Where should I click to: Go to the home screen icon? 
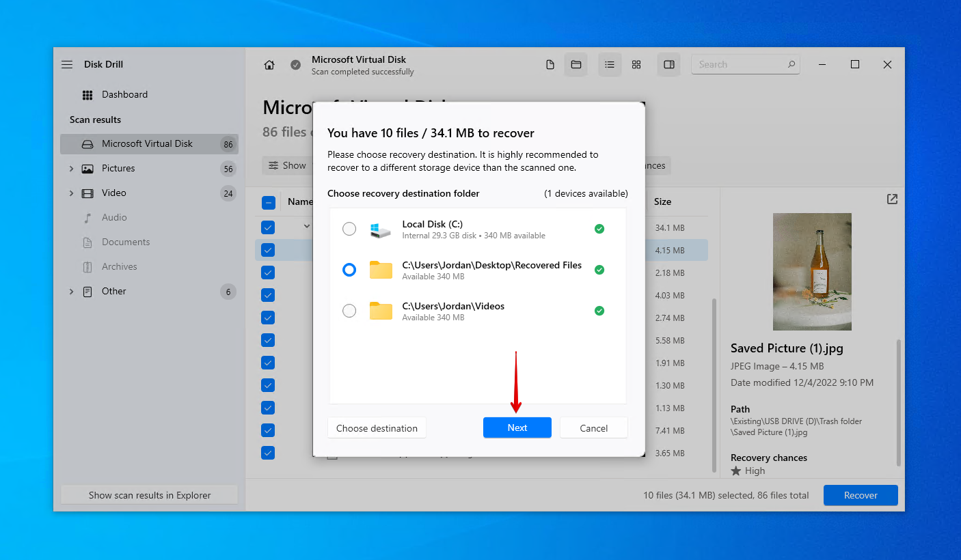(269, 65)
